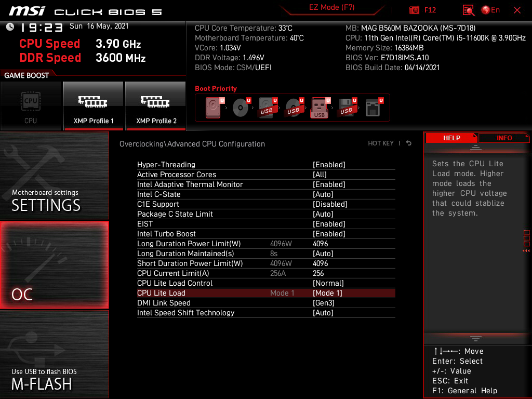The height and width of the screenshot is (399, 532).
Task: Edit Long Duration Power Limit value 4096
Action: coord(320,244)
